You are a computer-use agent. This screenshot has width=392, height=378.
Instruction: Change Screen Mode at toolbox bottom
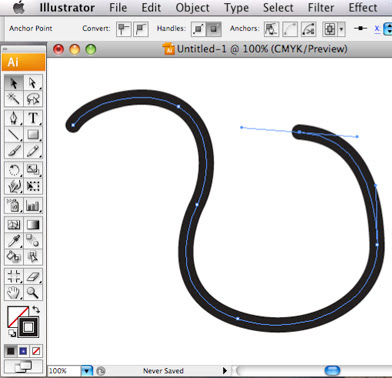tap(23, 367)
